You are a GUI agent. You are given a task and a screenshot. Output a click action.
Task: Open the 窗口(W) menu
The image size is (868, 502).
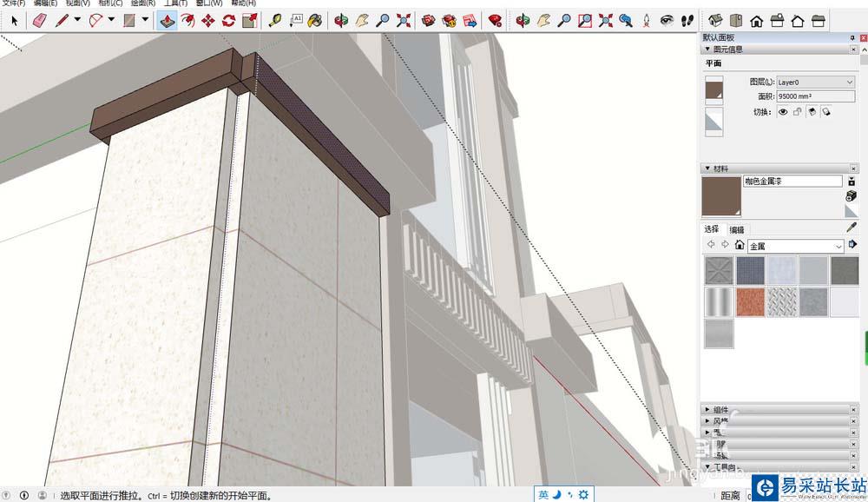[209, 3]
